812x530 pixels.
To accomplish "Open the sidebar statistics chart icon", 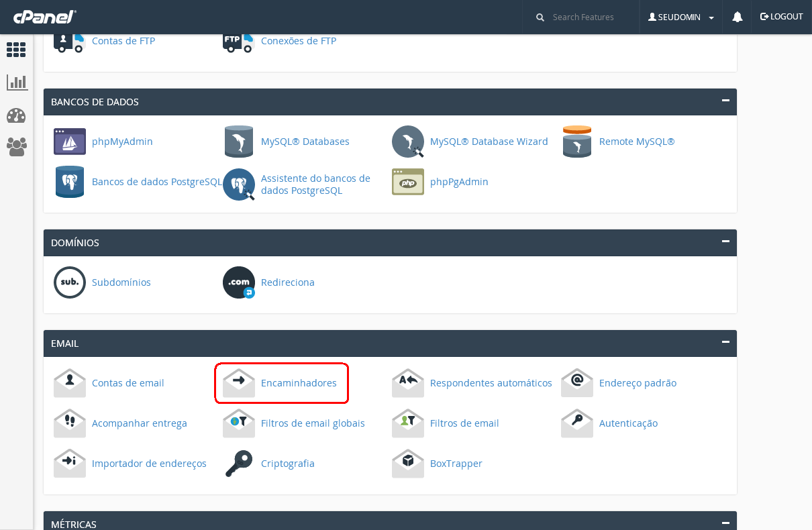I will point(17,83).
